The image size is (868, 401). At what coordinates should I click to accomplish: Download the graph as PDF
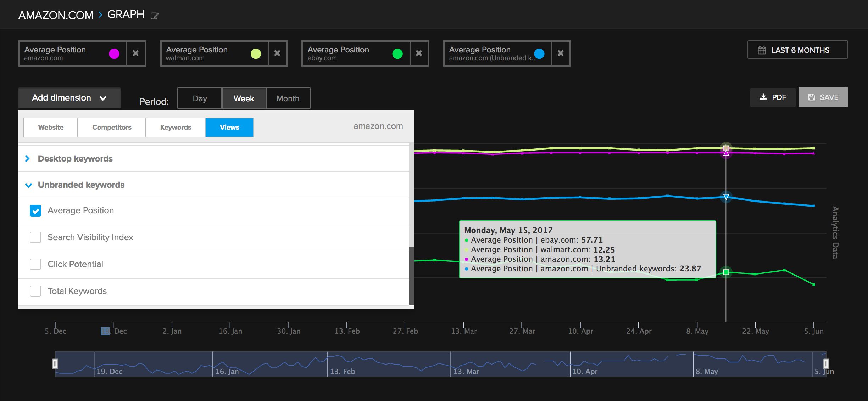[773, 97]
